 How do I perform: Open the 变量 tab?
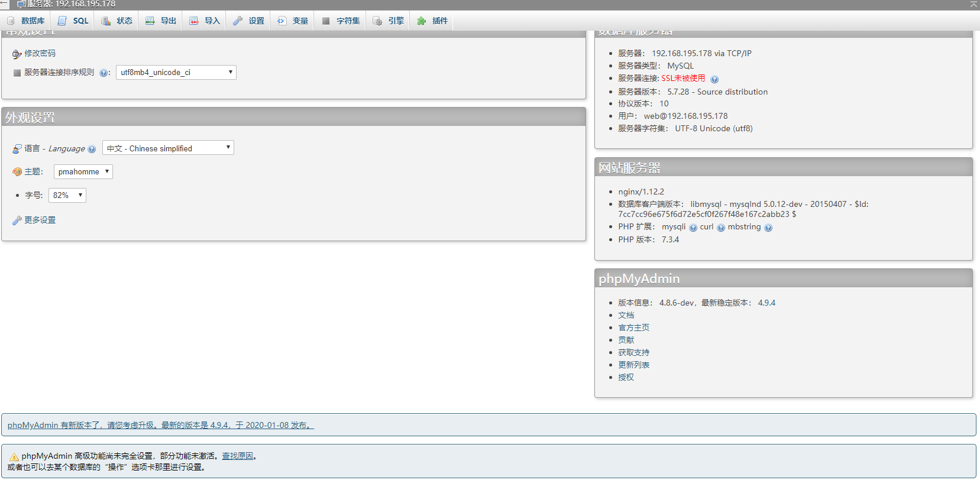point(293,21)
